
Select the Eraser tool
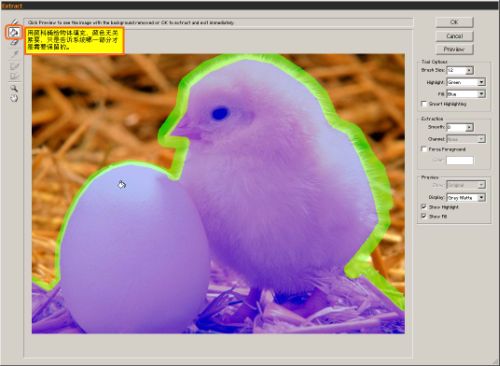pos(14,42)
